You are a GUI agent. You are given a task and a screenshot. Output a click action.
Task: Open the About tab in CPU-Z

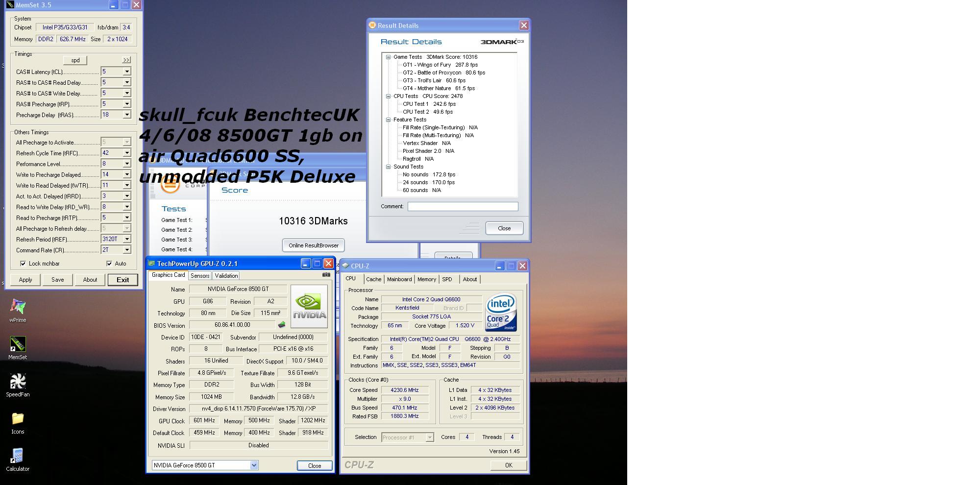[x=470, y=279]
